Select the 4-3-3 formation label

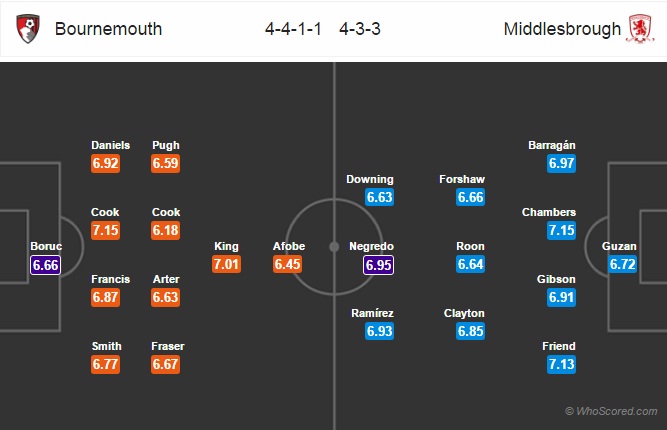360,29
